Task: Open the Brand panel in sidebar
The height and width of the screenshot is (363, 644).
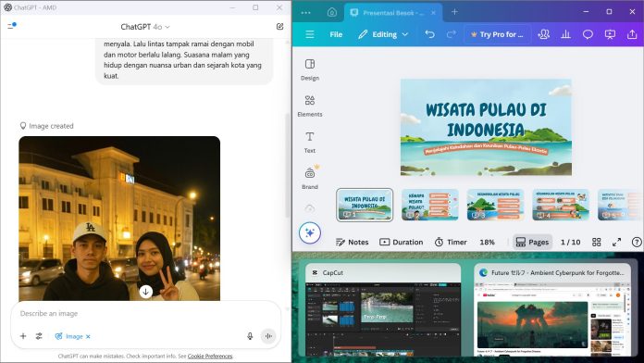Action: [310, 178]
